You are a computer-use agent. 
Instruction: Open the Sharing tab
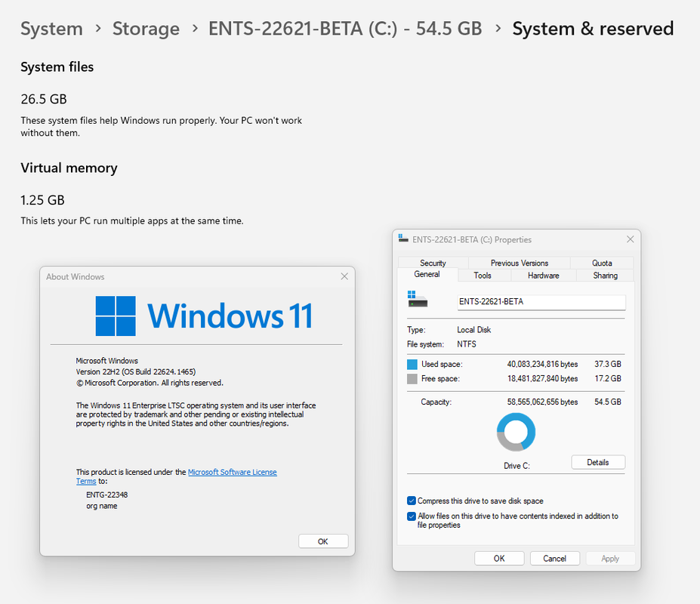coord(605,276)
